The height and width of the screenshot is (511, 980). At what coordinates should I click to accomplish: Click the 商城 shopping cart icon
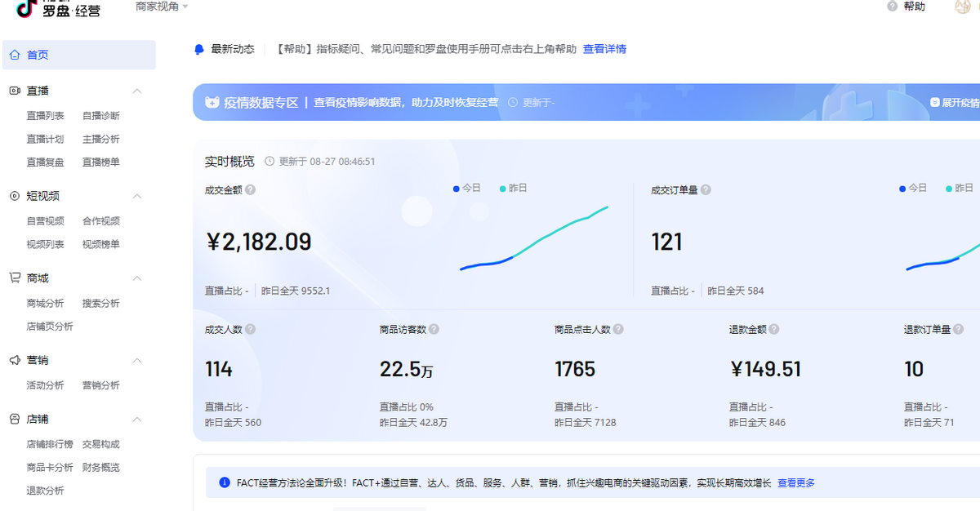[15, 278]
